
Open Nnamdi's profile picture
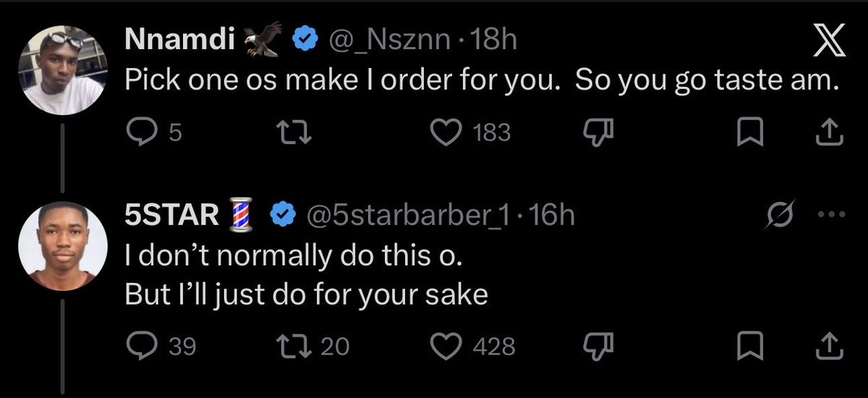pos(61,72)
